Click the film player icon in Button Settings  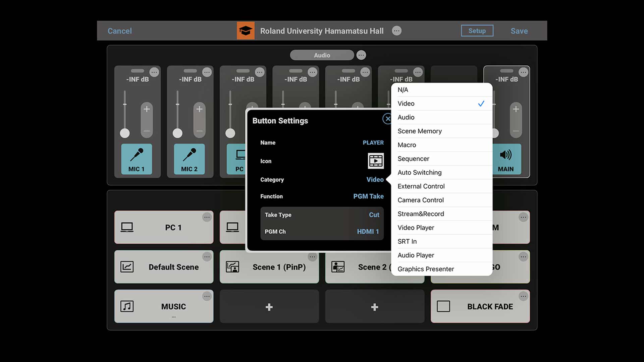pos(375,161)
